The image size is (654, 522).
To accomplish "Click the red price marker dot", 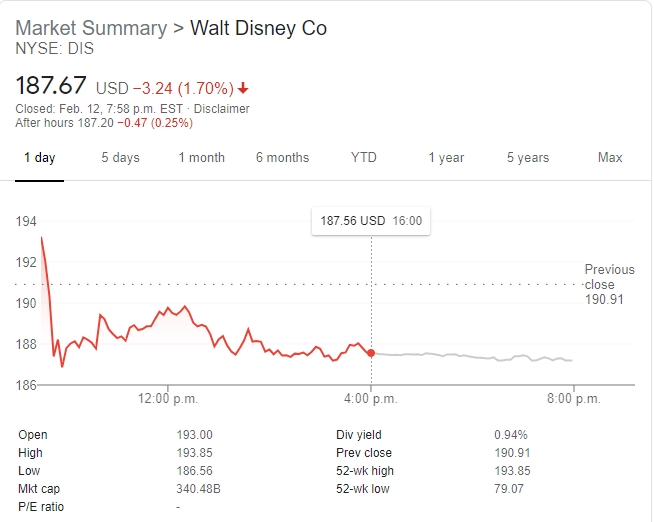I will (372, 353).
